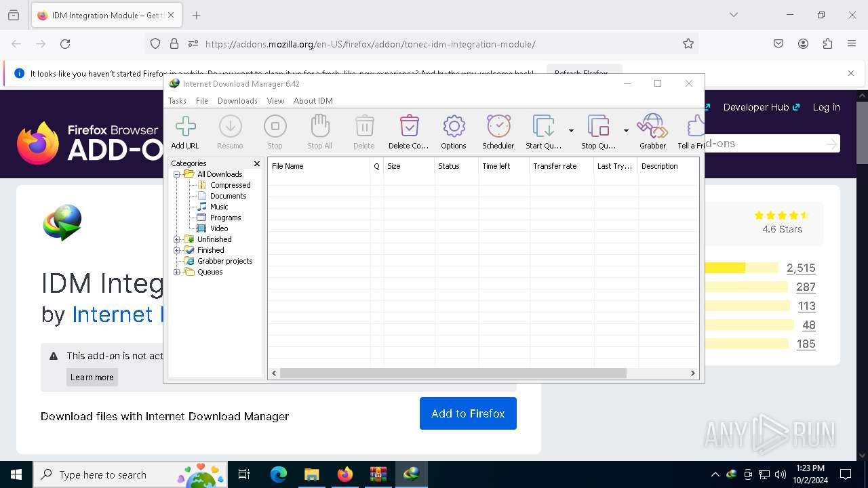Open Microsoft Edge from taskbar

279,474
